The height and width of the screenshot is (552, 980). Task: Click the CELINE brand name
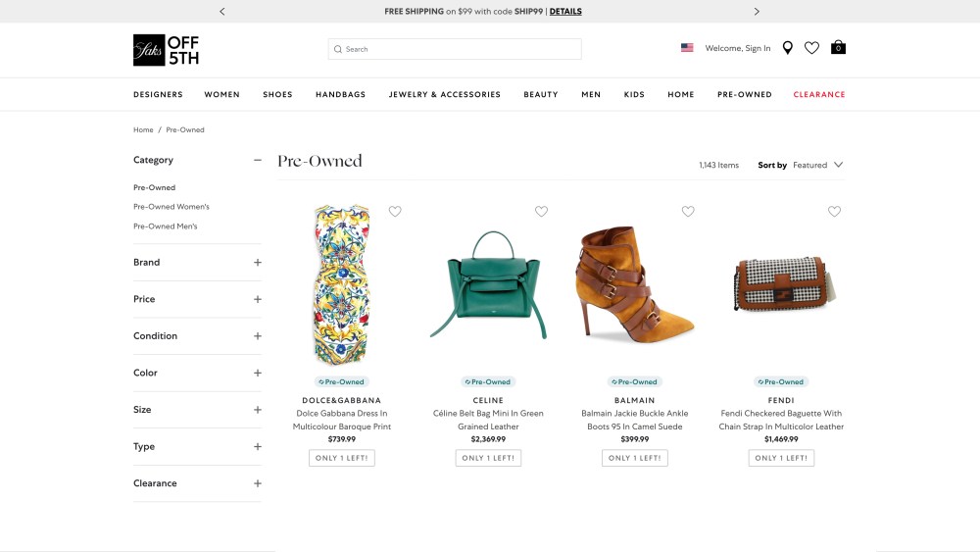tap(488, 401)
